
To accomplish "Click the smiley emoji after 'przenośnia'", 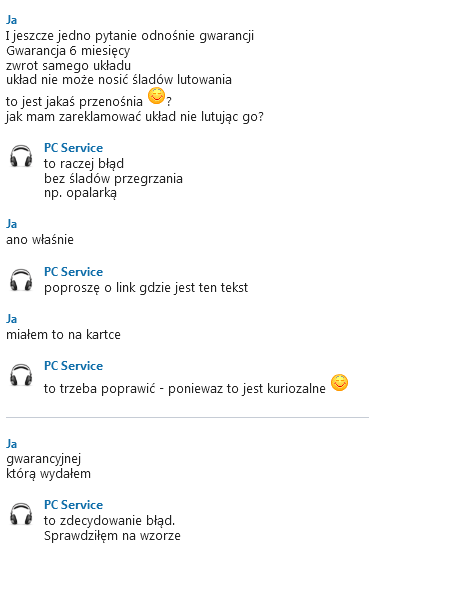I will 156,96.
